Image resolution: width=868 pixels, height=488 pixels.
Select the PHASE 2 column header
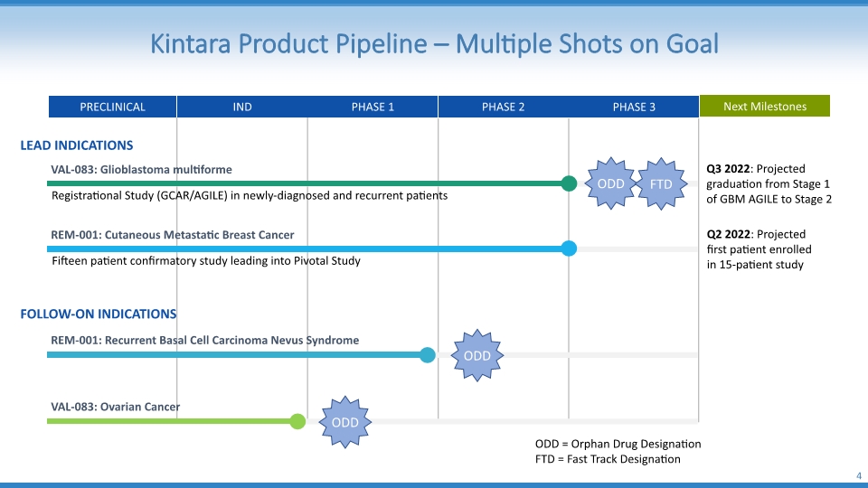504,107
